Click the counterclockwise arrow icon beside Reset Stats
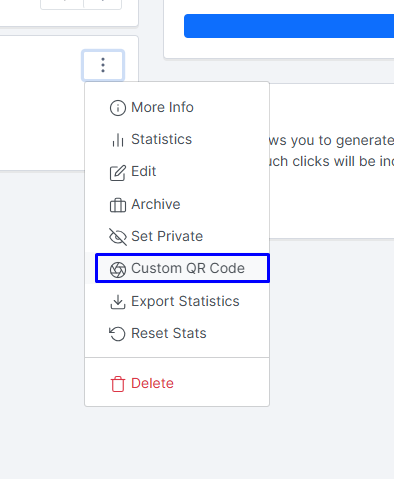This screenshot has height=479, width=394. [x=117, y=334]
